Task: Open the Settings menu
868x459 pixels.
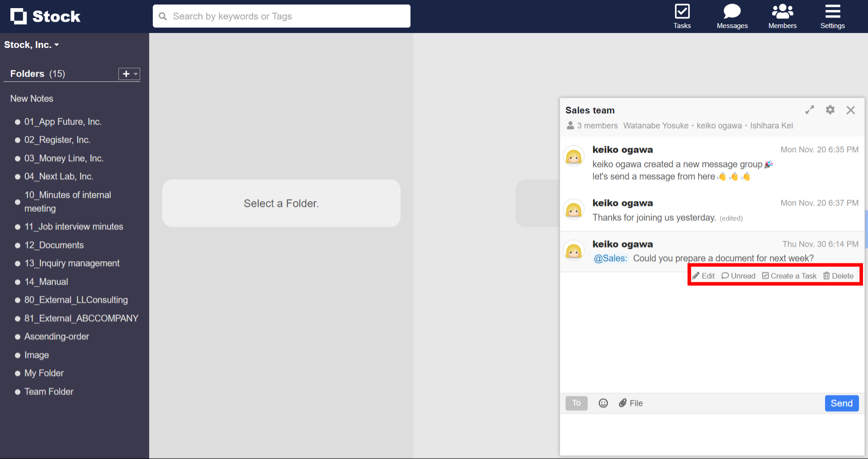Action: pyautogui.click(x=832, y=16)
